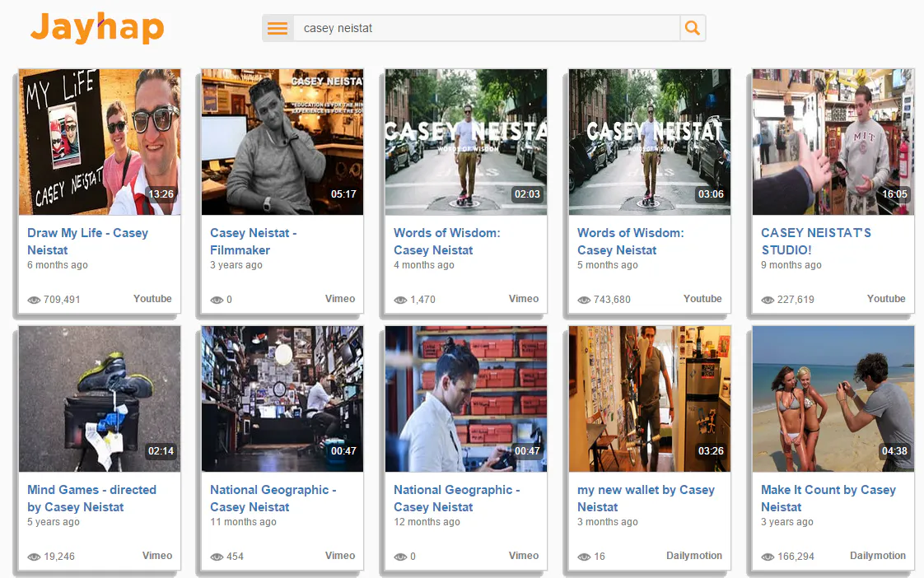Viewport: 924px width, 578px height.
Task: Click Dailymotion source on Make It Count card
Action: (878, 556)
